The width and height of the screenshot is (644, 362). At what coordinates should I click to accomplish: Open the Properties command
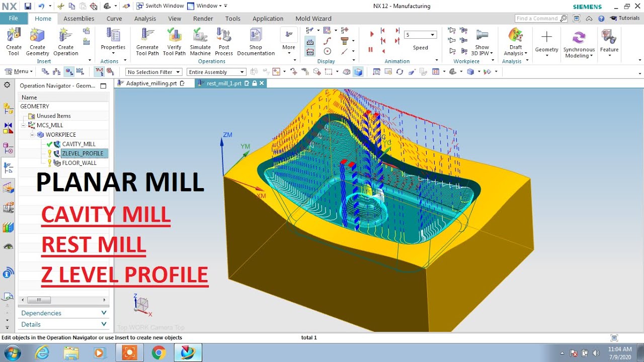(x=113, y=41)
